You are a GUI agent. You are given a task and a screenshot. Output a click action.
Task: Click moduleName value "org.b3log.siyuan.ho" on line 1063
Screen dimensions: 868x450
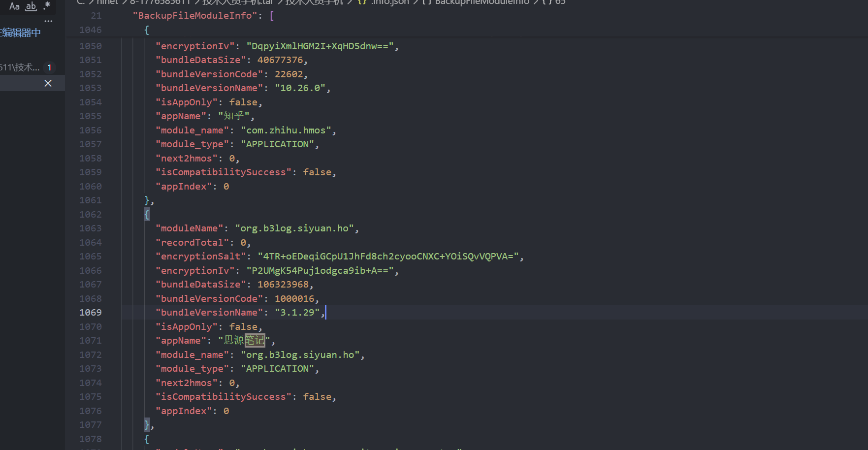294,228
